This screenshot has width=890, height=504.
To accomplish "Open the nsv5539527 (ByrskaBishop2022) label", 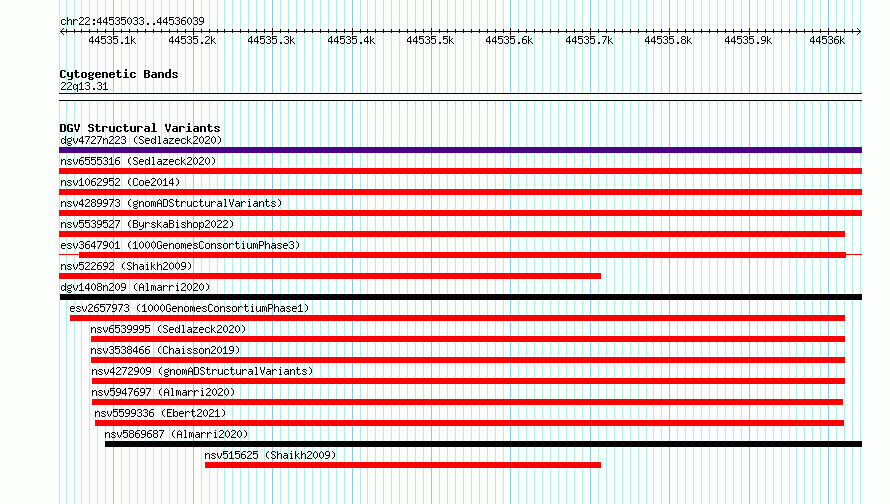I will click(x=147, y=224).
